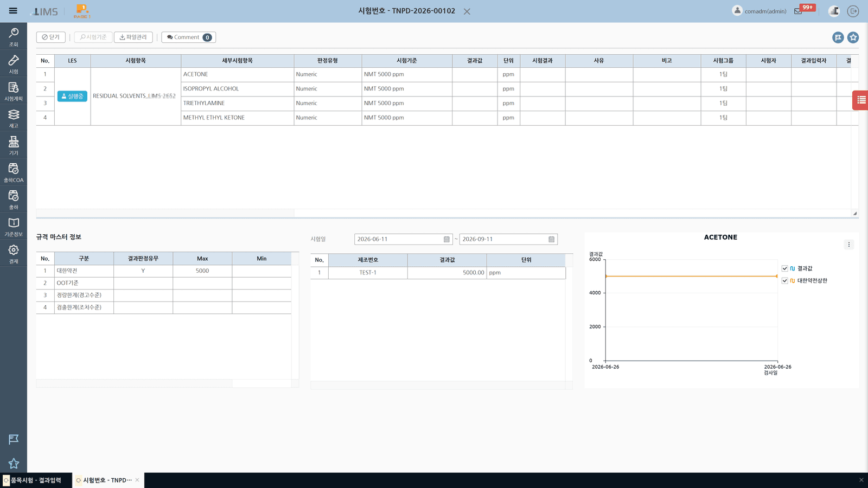Open the 기준정보 sidebar icon
The image size is (868, 488).
[14, 227]
